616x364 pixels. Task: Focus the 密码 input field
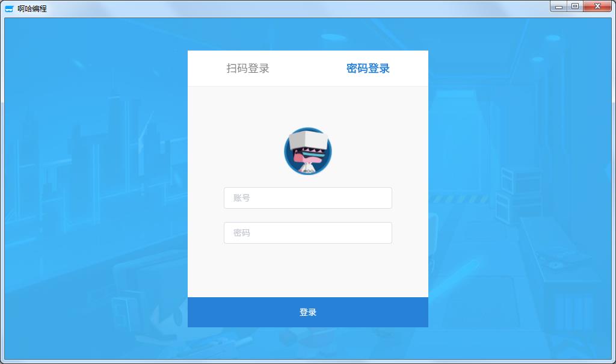pyautogui.click(x=307, y=233)
